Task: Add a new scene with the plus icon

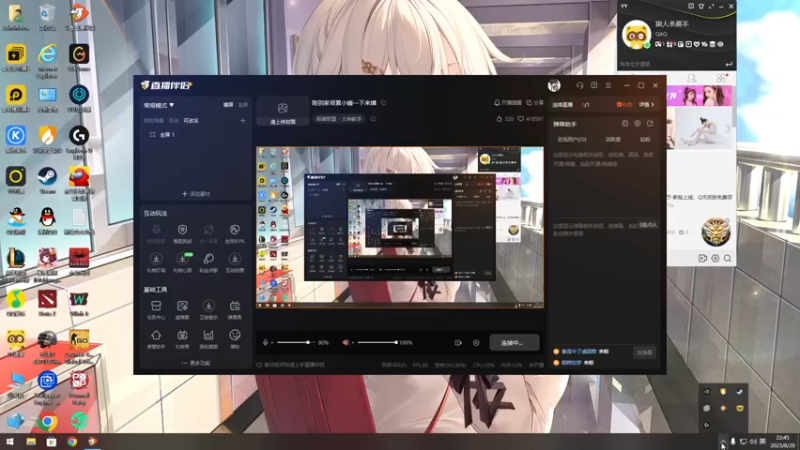Action: (243, 121)
